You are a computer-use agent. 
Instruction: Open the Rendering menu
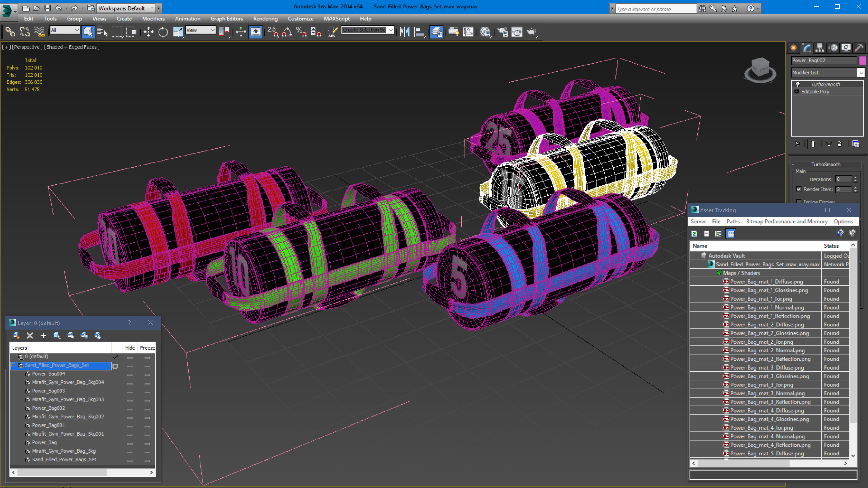pos(265,19)
